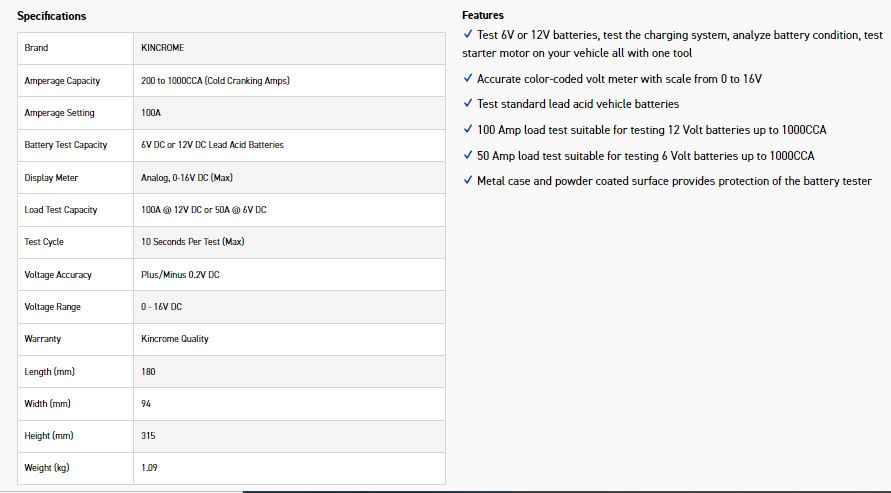Click the checkmark next to "Metal case and powder coated"
Image resolution: width=891 pixels, height=493 pixels.
pos(468,181)
